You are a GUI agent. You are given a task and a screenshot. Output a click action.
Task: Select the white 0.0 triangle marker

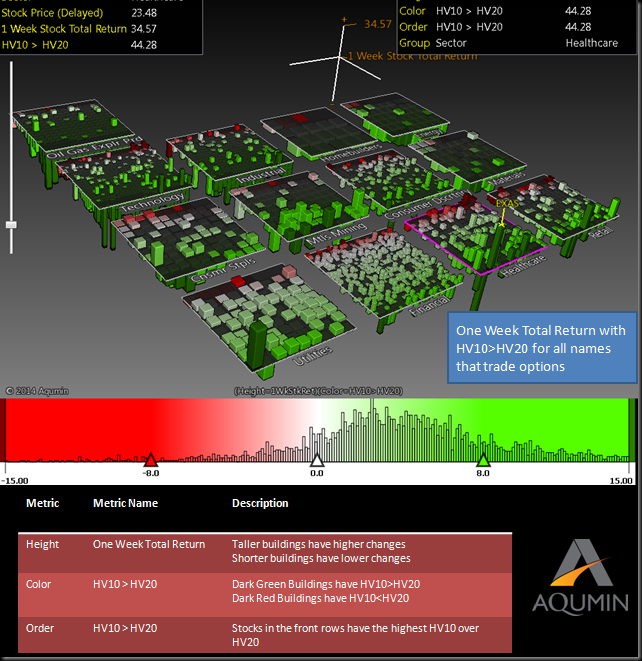317,459
